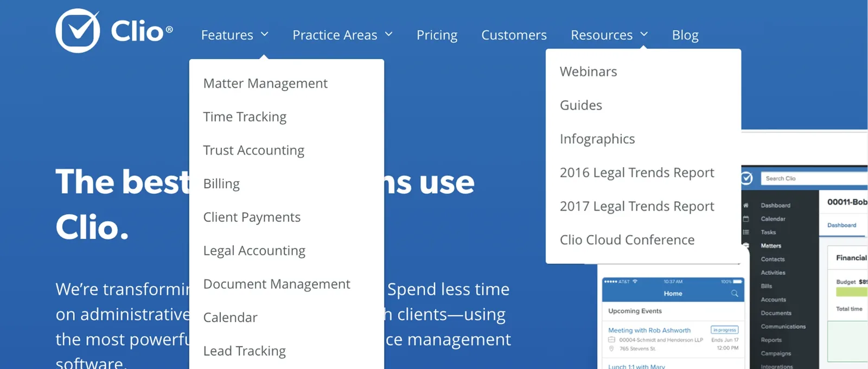Select Matter Management from Features

265,83
